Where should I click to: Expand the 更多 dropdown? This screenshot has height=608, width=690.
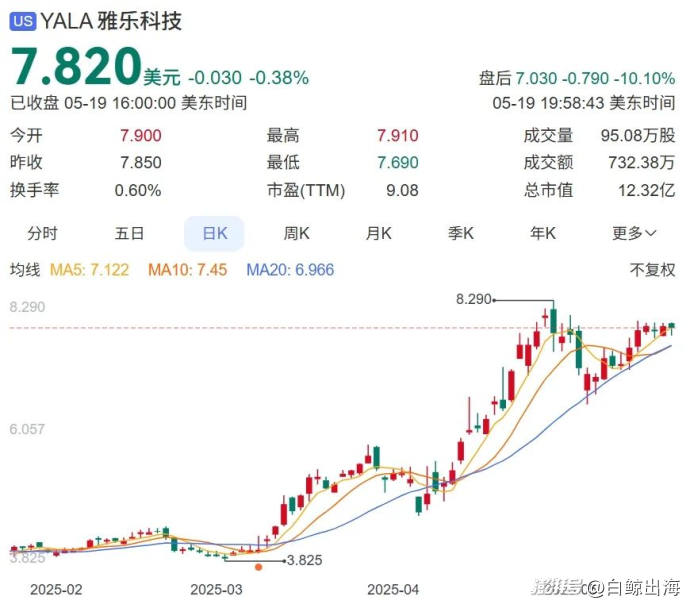pyautogui.click(x=634, y=233)
